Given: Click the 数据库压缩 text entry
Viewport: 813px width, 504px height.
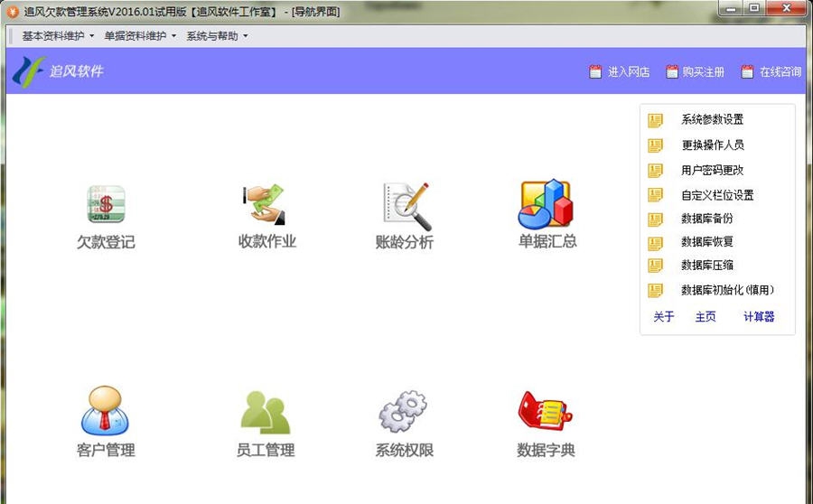Looking at the screenshot, I should [x=706, y=265].
